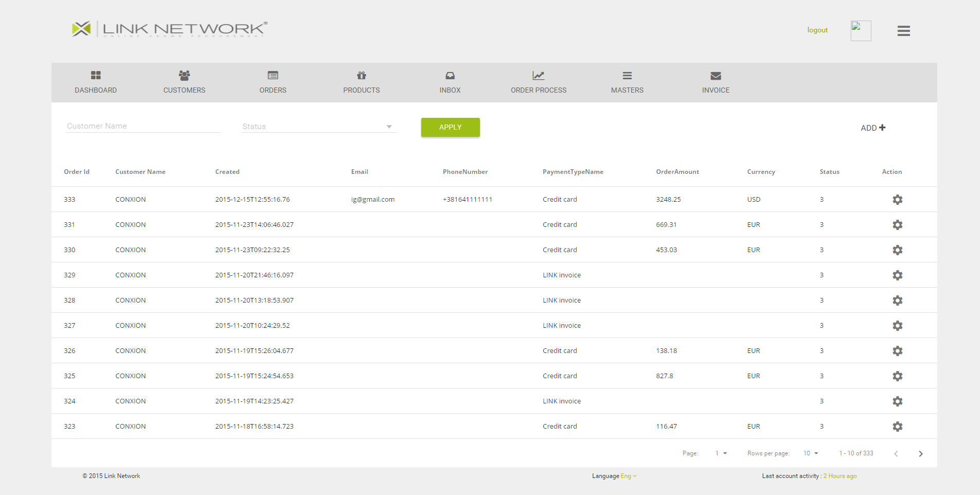Open the Rows per page dropdown
This screenshot has width=980, height=495.
[811, 453]
